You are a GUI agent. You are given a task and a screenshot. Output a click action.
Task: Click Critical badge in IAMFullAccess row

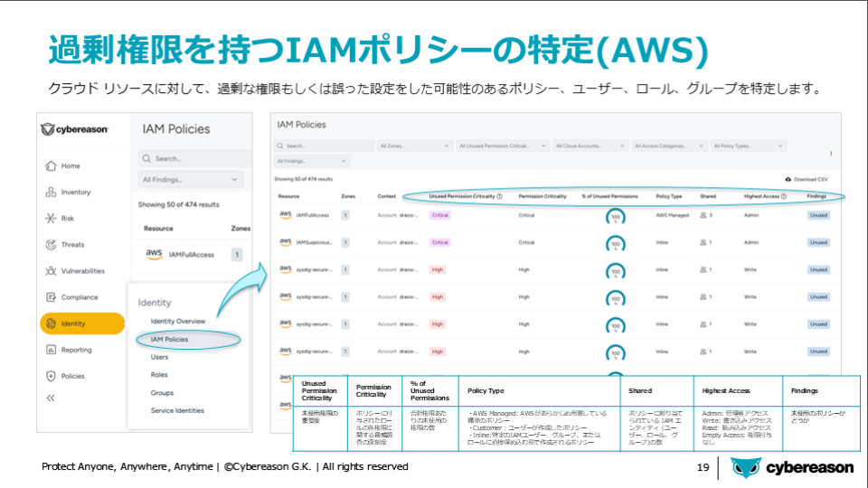(440, 215)
